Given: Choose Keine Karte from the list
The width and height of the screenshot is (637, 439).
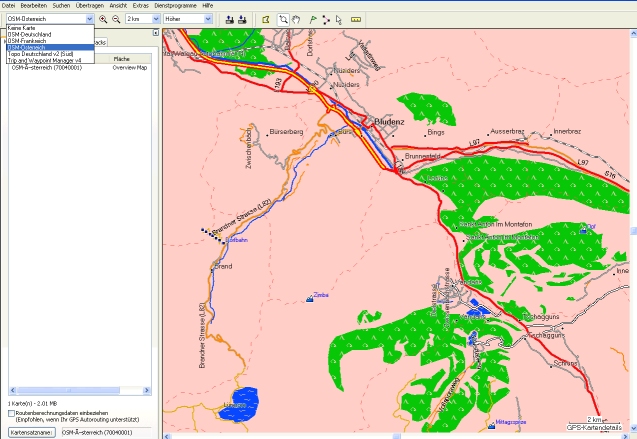Looking at the screenshot, I should click(x=50, y=28).
